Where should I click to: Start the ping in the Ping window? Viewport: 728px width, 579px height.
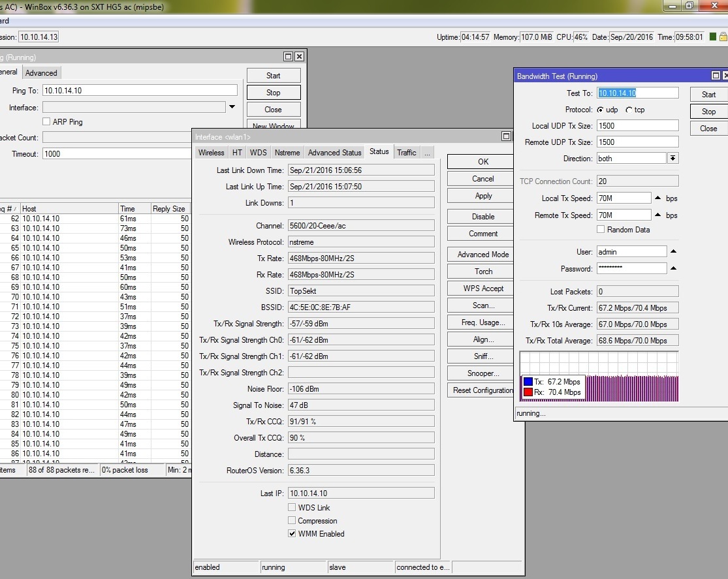274,76
